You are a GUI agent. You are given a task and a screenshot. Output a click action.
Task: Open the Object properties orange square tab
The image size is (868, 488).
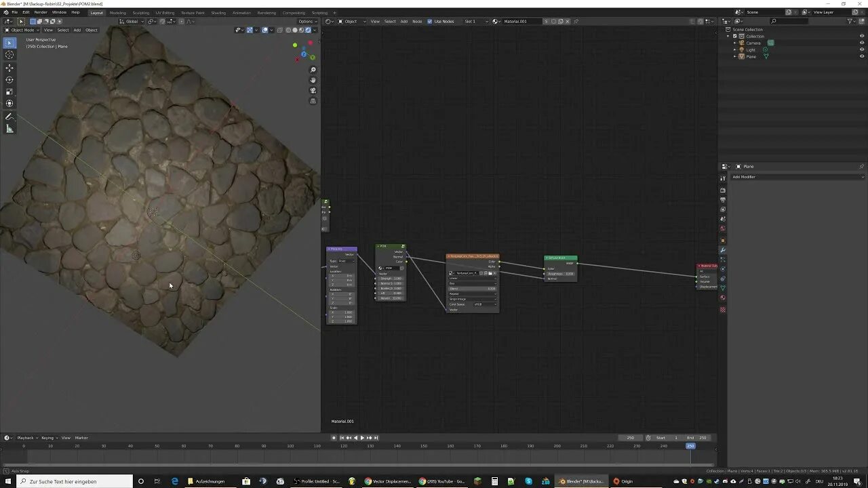723,241
